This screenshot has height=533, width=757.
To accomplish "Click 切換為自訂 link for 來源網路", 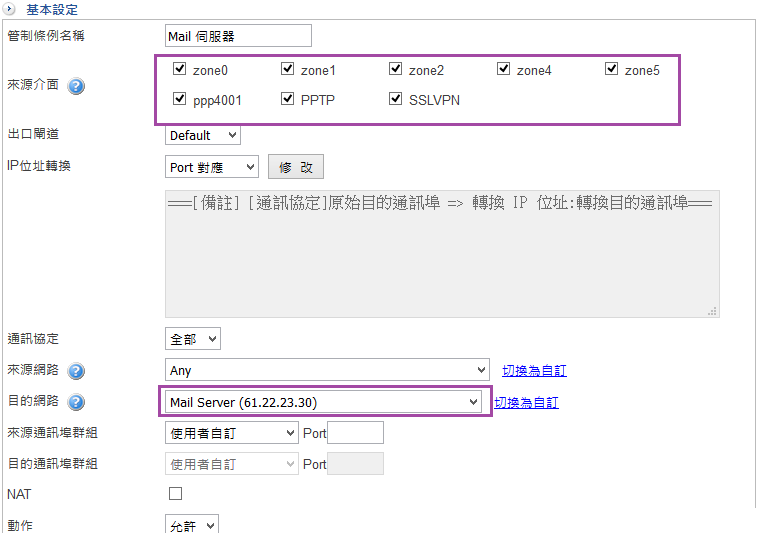I will 534,371.
